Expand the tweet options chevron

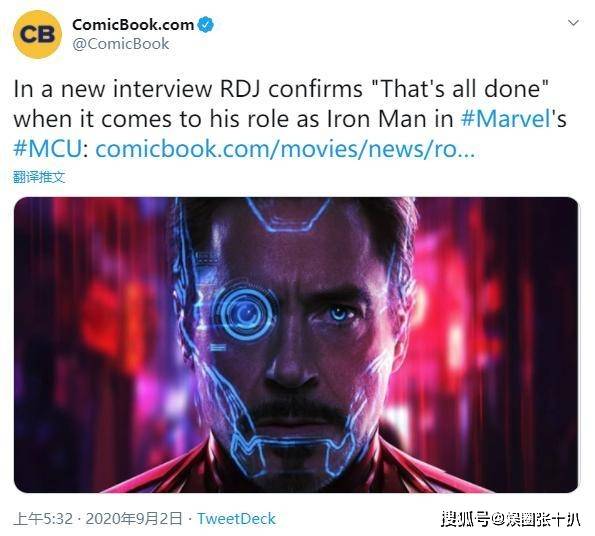[x=573, y=23]
